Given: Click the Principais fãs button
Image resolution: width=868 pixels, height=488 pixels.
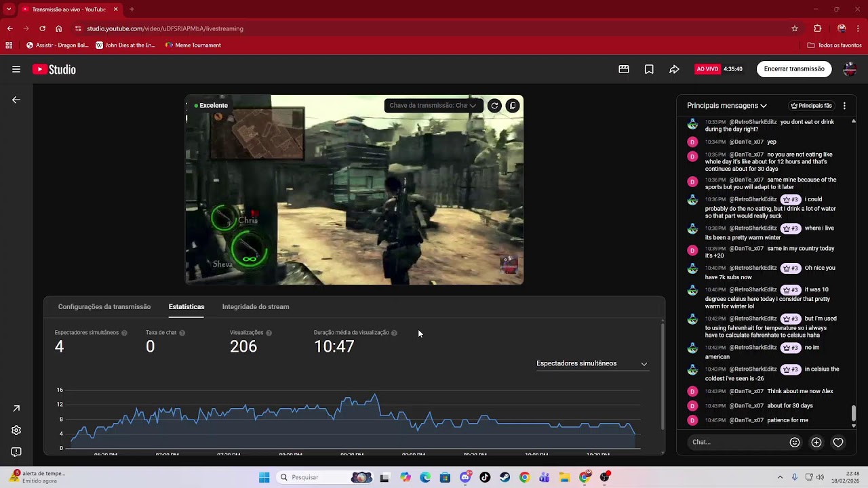Looking at the screenshot, I should (811, 106).
